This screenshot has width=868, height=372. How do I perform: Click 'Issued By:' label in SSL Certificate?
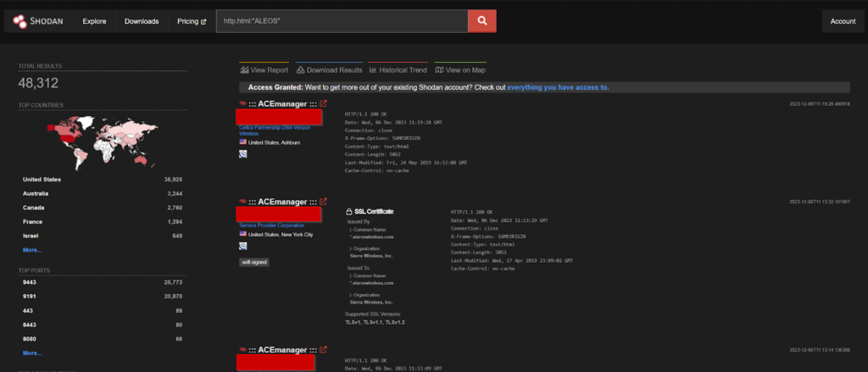click(359, 221)
